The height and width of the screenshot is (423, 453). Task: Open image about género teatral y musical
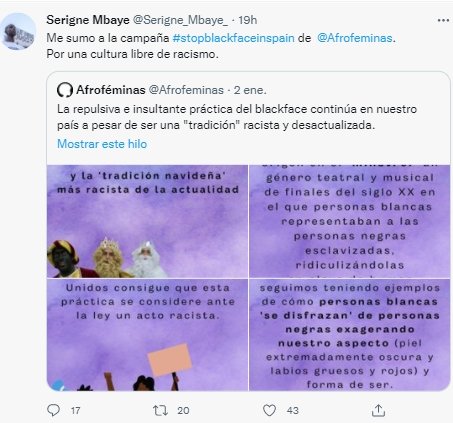click(x=350, y=221)
